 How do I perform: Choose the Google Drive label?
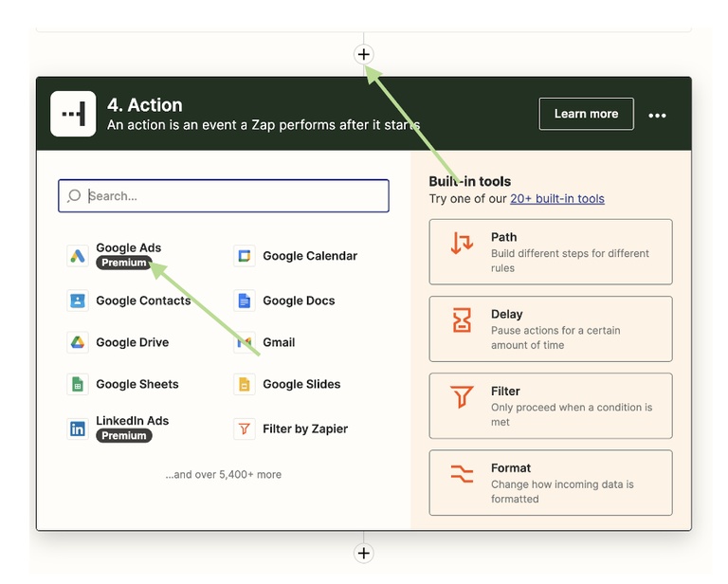[x=133, y=342]
